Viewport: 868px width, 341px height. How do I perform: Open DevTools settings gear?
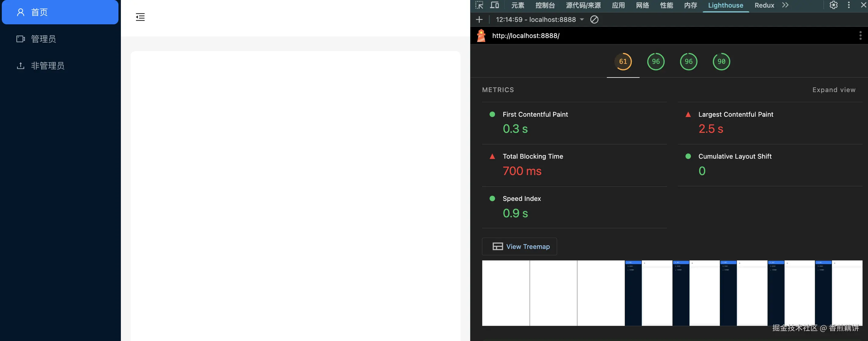pos(833,5)
